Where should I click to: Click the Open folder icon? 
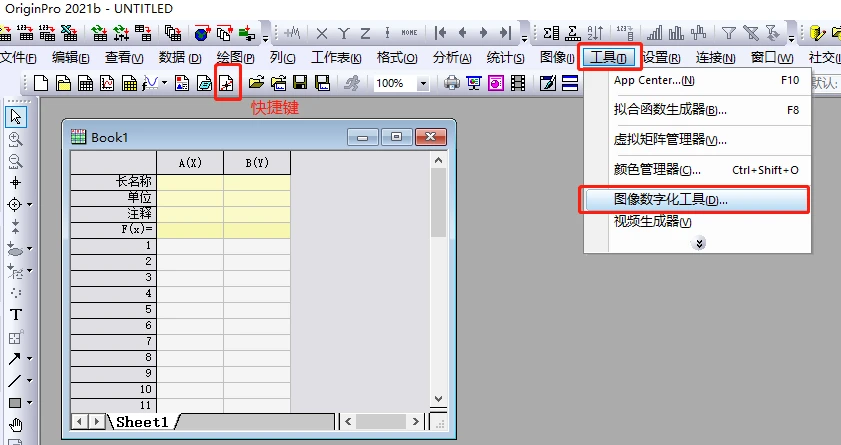(x=256, y=83)
